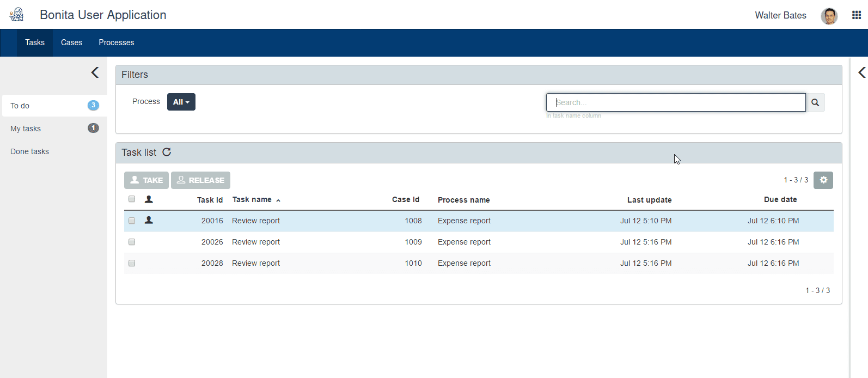Click the search magnifier button
868x378 pixels.
[x=815, y=102]
